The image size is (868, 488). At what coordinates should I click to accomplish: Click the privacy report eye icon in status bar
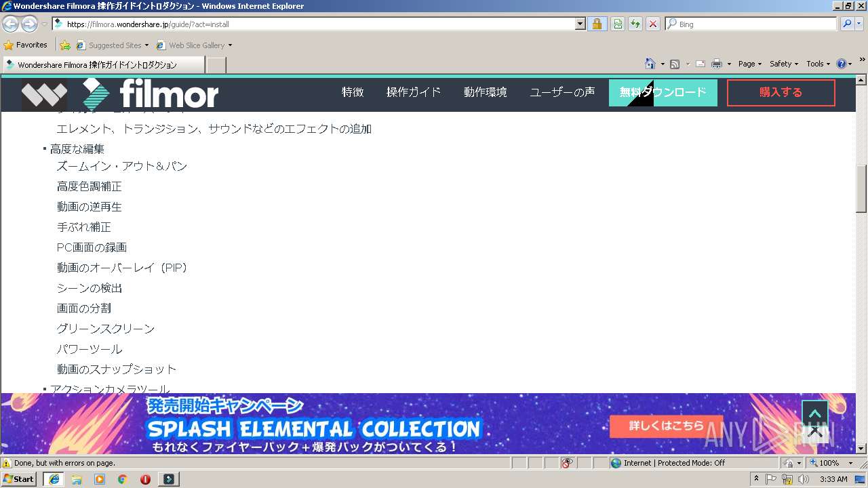pyautogui.click(x=567, y=463)
